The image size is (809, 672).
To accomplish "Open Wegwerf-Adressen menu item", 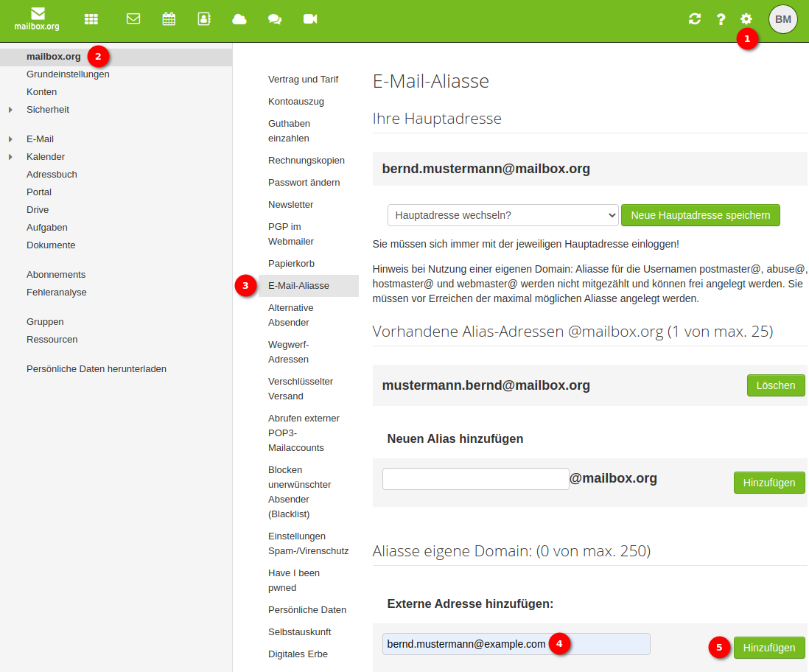I will click(288, 351).
